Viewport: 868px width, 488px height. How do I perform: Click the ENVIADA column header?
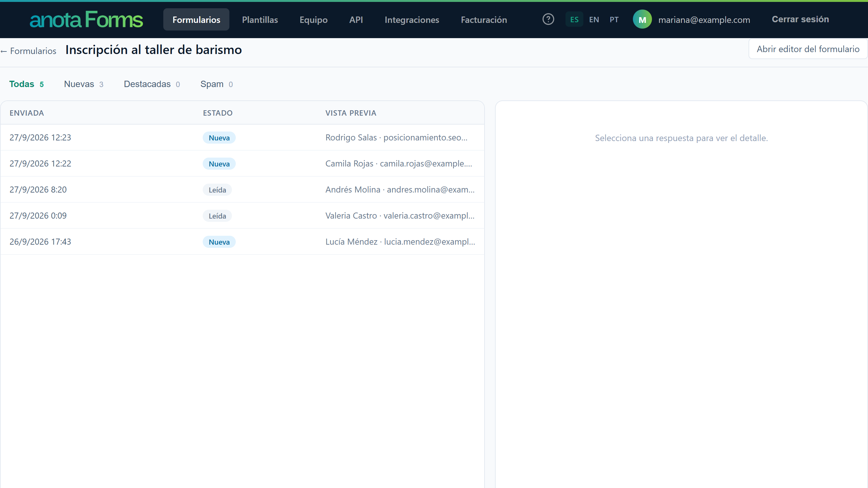pyautogui.click(x=27, y=113)
